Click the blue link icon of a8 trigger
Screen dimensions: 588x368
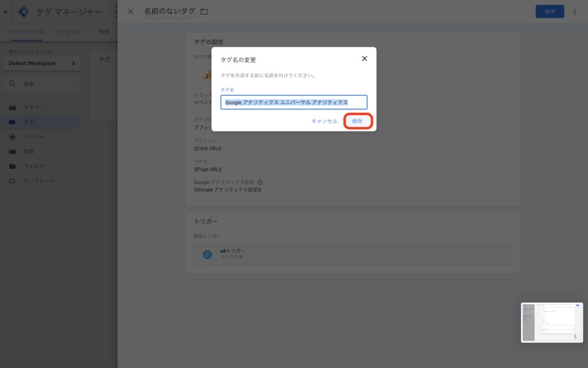tap(207, 254)
